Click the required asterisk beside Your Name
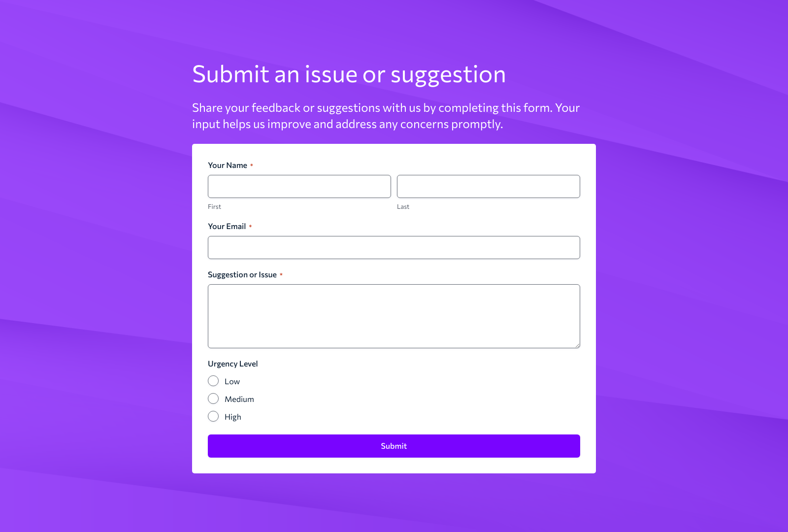Screen dimensions: 788x532 (x=252, y=165)
